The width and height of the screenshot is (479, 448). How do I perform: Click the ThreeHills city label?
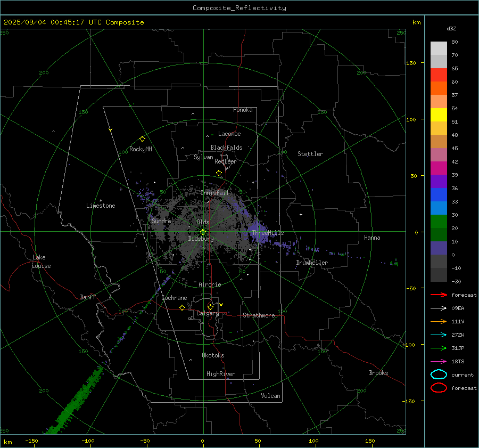268,233
